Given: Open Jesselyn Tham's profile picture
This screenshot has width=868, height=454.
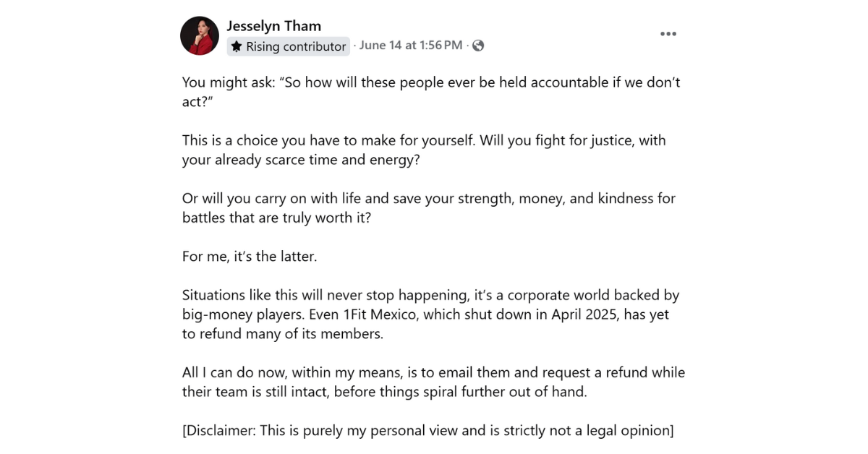Looking at the screenshot, I should pyautogui.click(x=200, y=36).
